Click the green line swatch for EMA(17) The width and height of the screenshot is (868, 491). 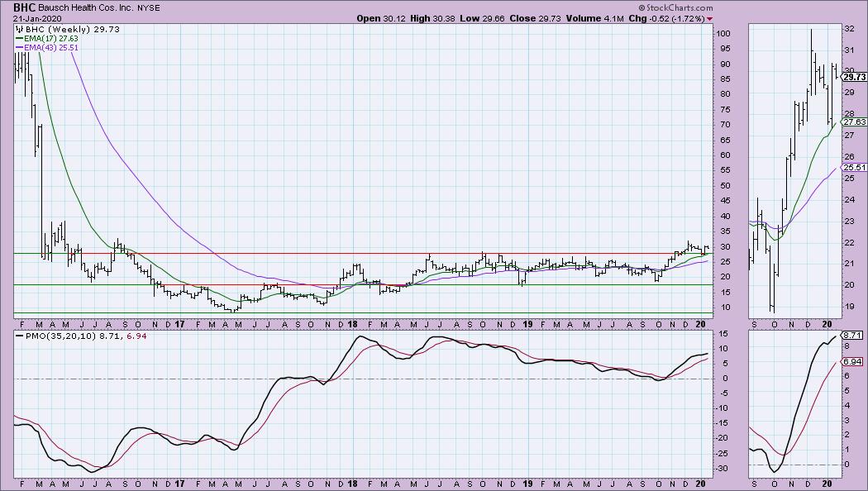coord(19,39)
